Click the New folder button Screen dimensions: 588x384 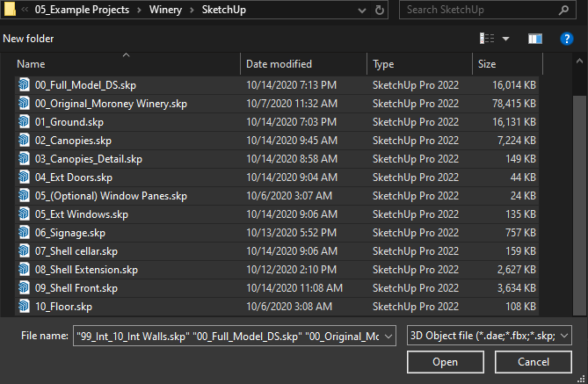click(x=28, y=39)
